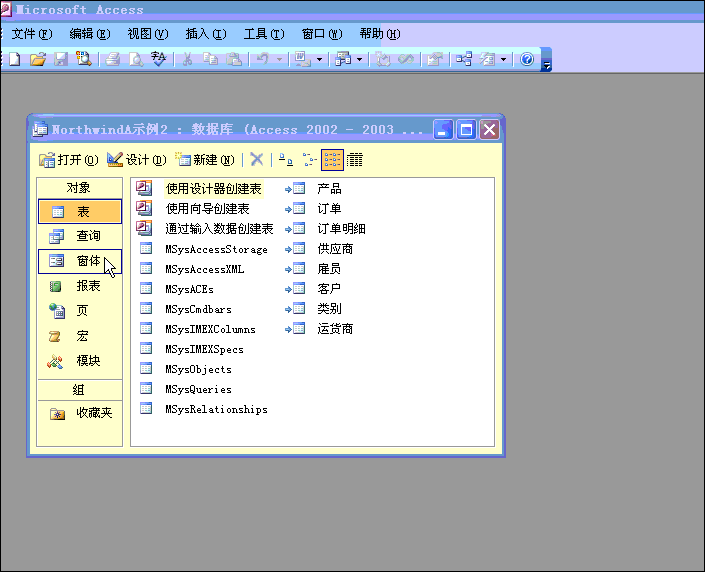Click the Save disk icon

61,59
